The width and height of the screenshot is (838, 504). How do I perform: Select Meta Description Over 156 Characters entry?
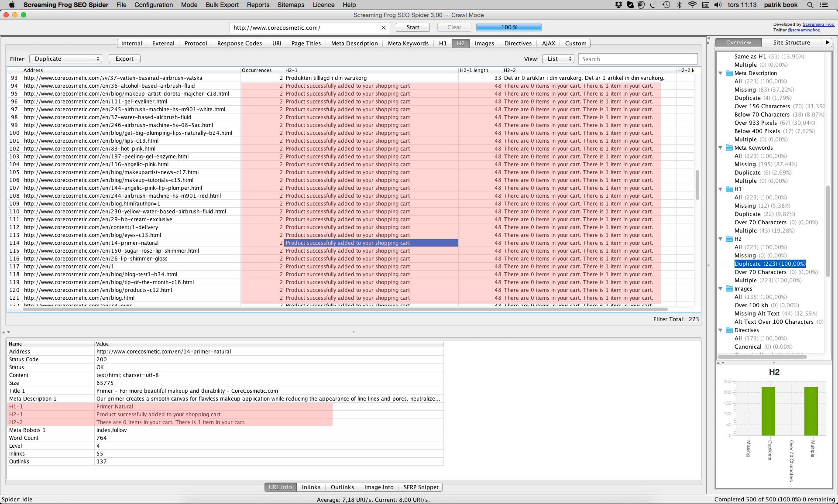(x=779, y=106)
